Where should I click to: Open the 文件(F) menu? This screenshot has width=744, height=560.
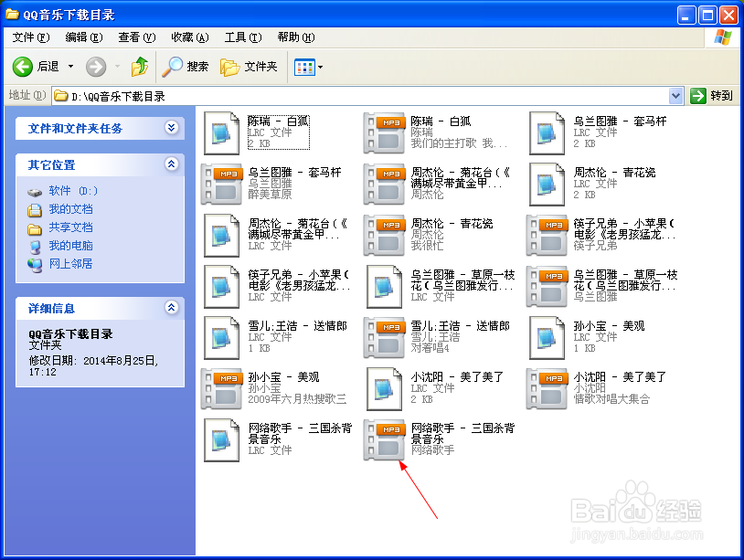click(x=30, y=37)
